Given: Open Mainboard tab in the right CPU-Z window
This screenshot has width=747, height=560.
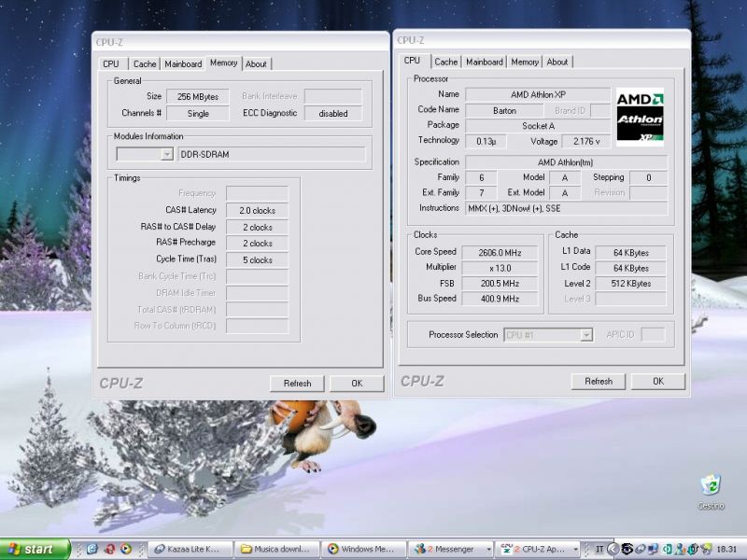Looking at the screenshot, I should pos(485,62).
